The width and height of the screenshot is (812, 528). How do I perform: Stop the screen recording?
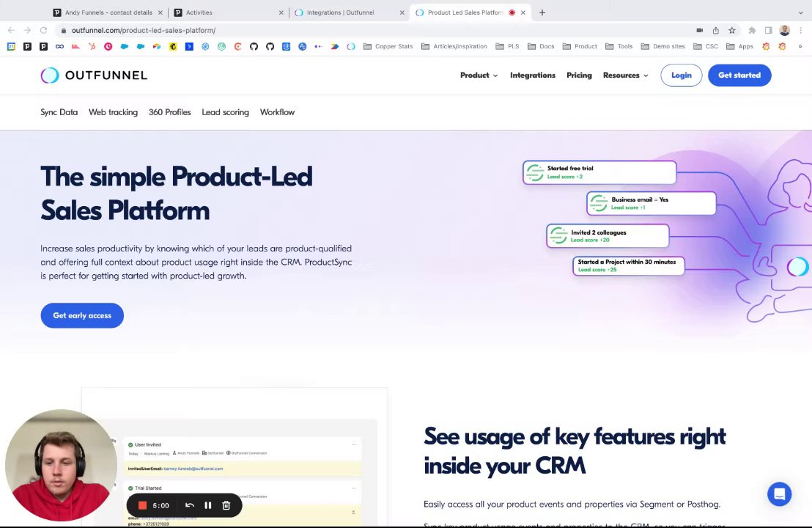142,505
